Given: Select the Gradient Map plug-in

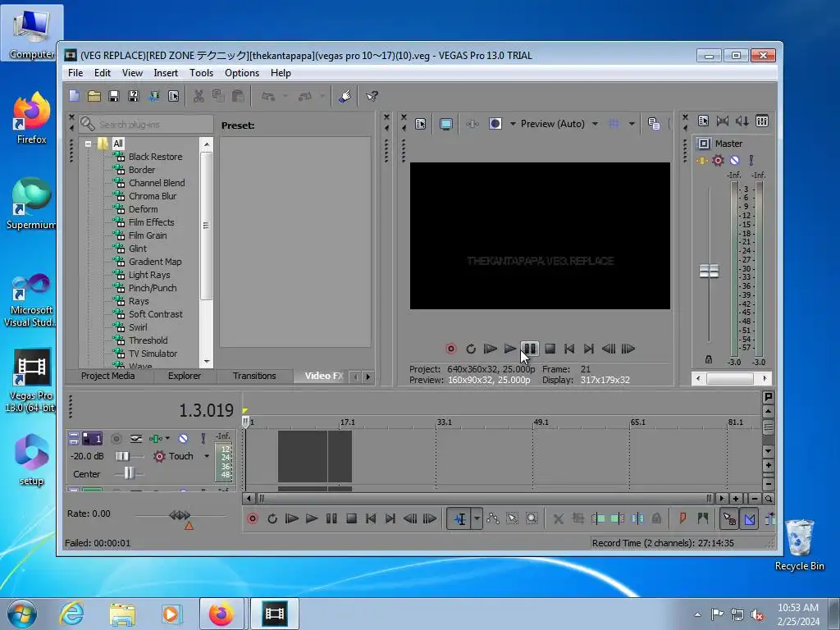Looking at the screenshot, I should point(155,262).
